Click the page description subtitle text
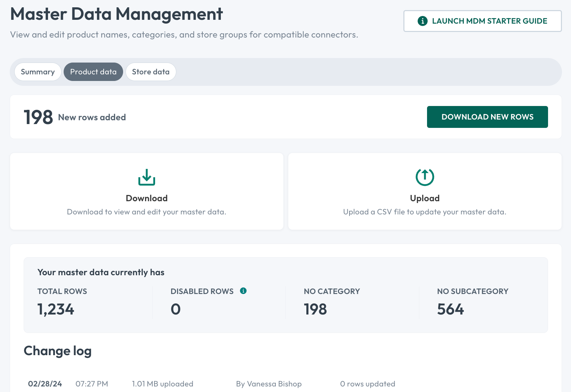This screenshot has height=392, width=571. 184,35
